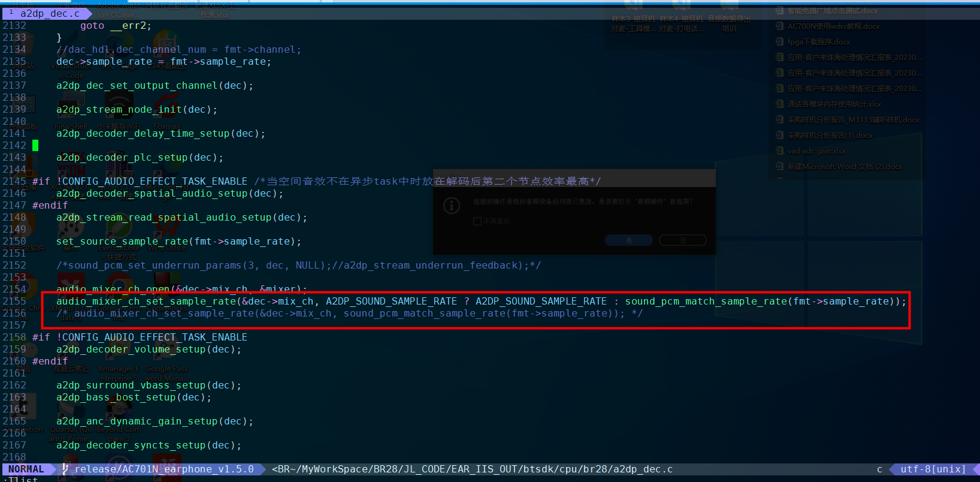Click Word icon beside fpga下载程序.docx
This screenshot has height=482, width=980.
click(779, 42)
